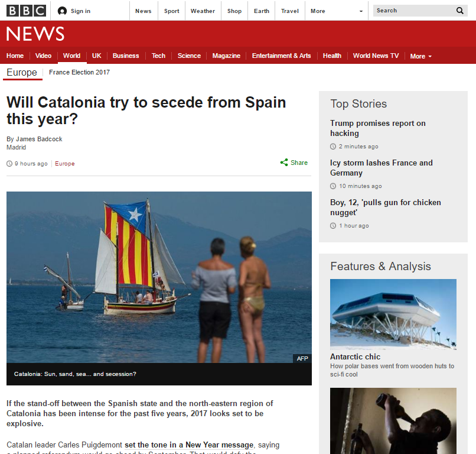Open the Antarctic chic thumbnail image
The height and width of the screenshot is (454, 476).
(393, 314)
